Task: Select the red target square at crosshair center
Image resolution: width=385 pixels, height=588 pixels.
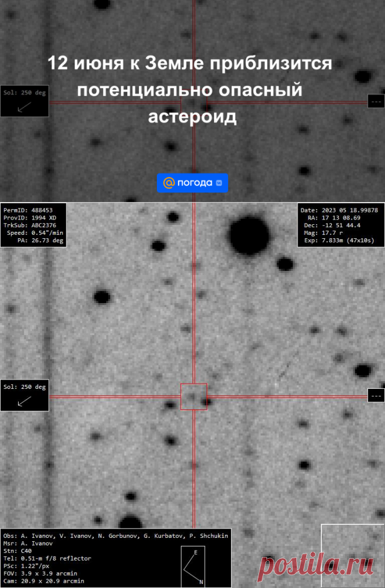Action: (194, 396)
